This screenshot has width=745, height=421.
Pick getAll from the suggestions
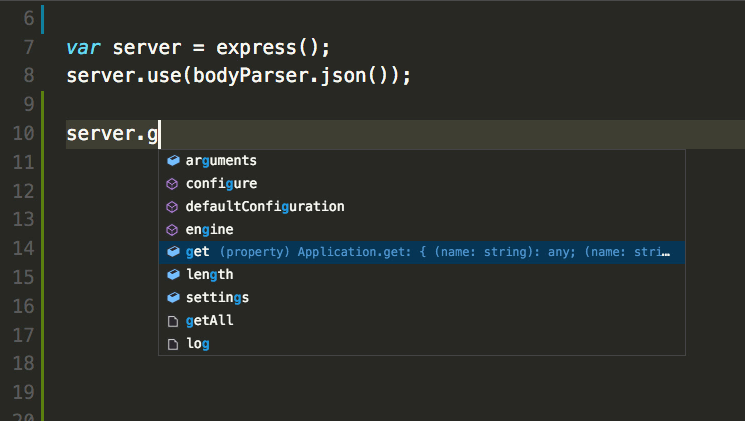click(x=422, y=321)
